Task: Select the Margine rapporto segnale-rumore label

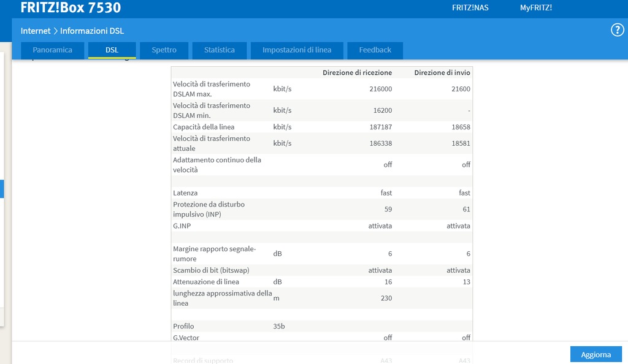Action: [x=214, y=254]
